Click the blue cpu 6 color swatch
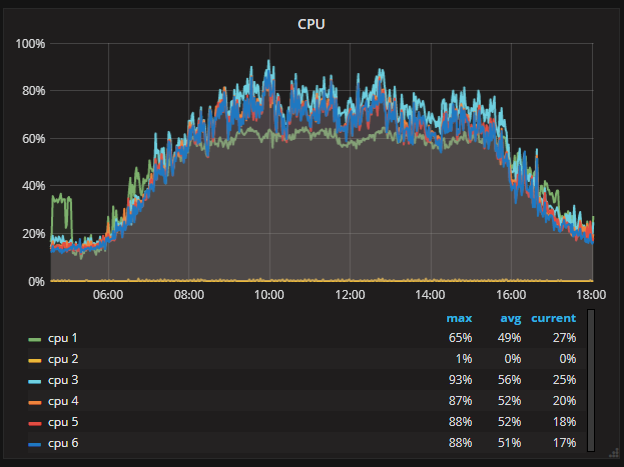 click(x=35, y=443)
